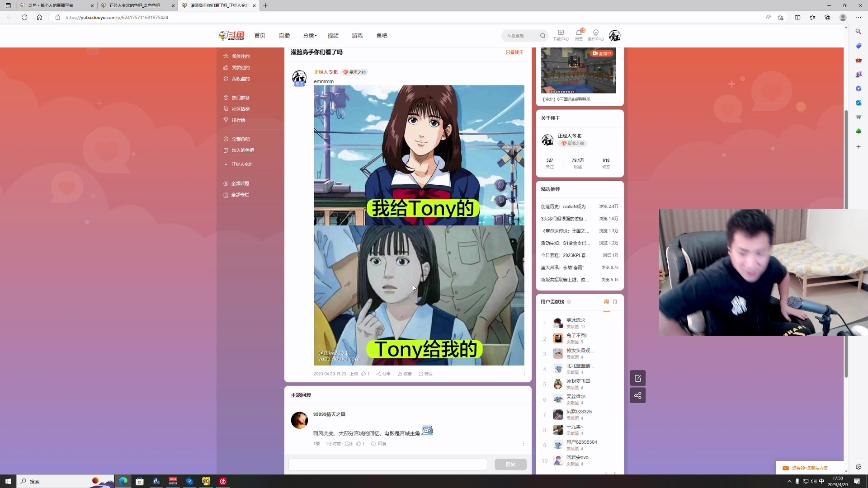This screenshot has height=488, width=868.
Task: Open the NetEase Music taskbar icon
Action: (x=223, y=481)
